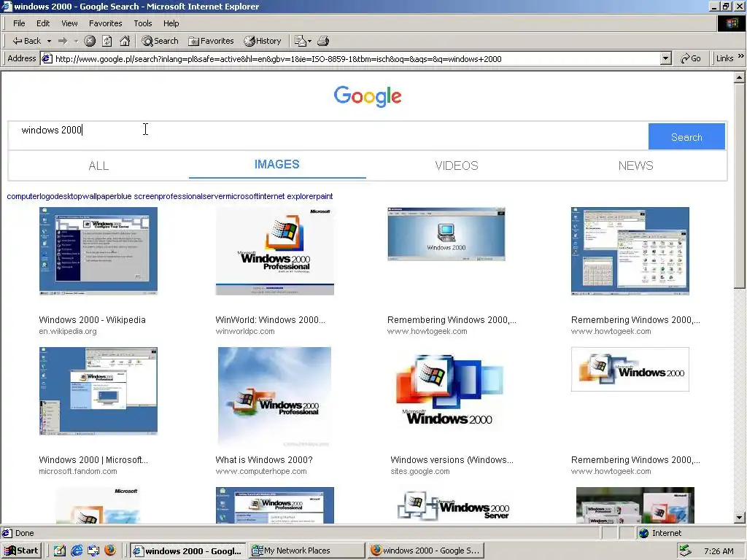This screenshot has height=560, width=747.
Task: Click the 'WinWorld: Windows 2000...' caption
Action: pos(270,320)
